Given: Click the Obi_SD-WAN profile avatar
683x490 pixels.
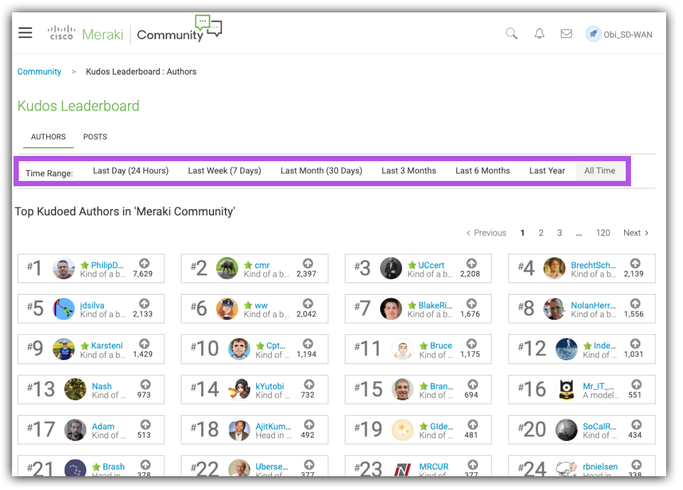Looking at the screenshot, I should pos(593,34).
